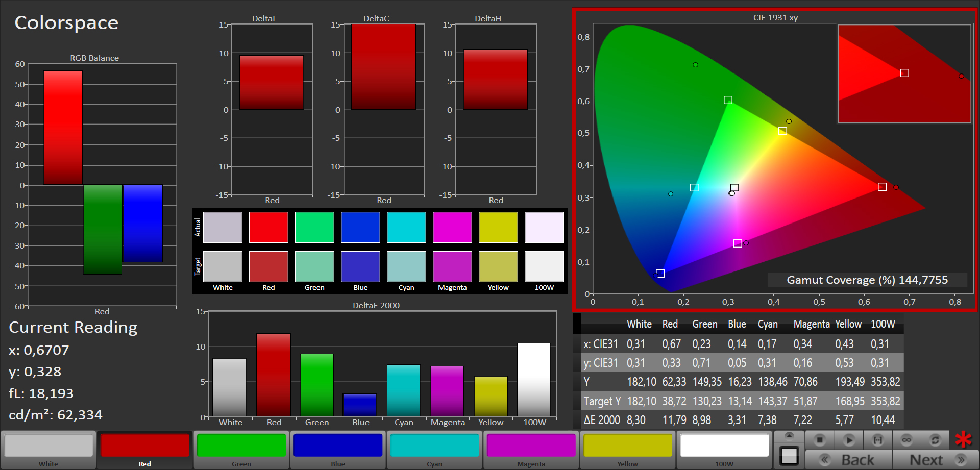Click the fL: 18,193 reading

click(x=41, y=393)
